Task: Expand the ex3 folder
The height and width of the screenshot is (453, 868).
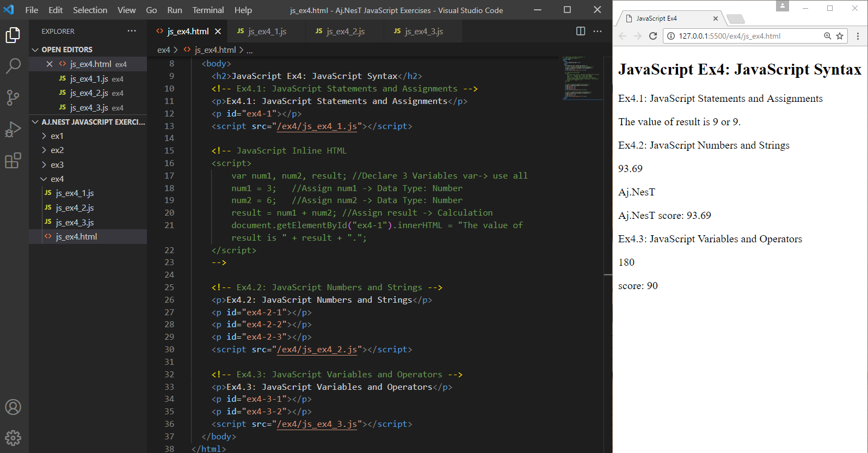Action: 57,164
